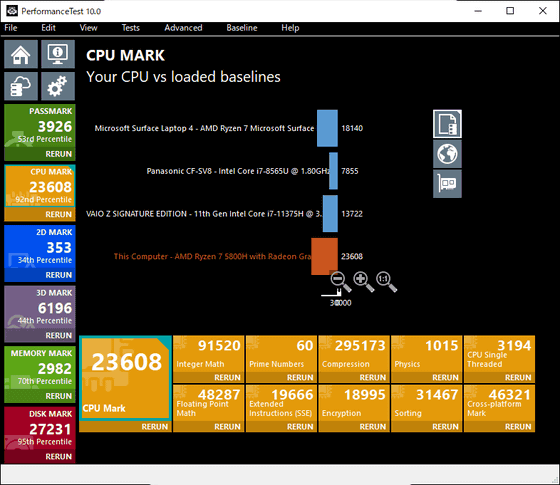Click the VAIO Z Signature Edition baseline bar

pyautogui.click(x=330, y=214)
